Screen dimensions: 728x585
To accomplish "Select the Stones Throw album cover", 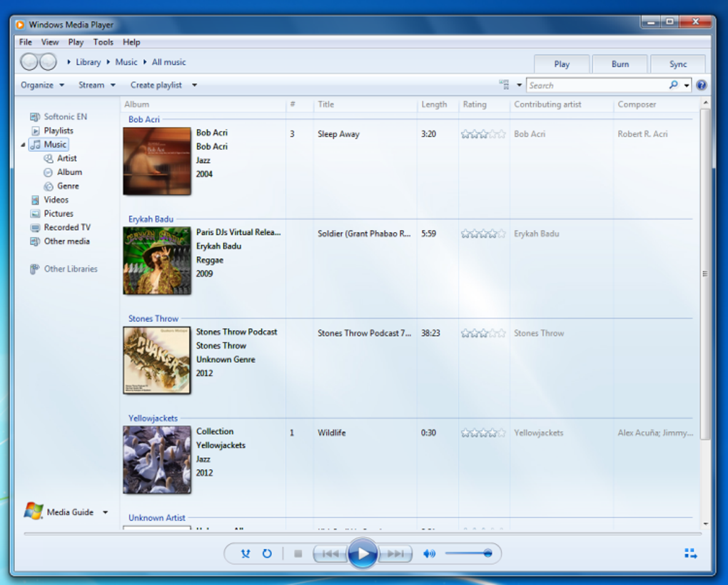I will pos(157,360).
